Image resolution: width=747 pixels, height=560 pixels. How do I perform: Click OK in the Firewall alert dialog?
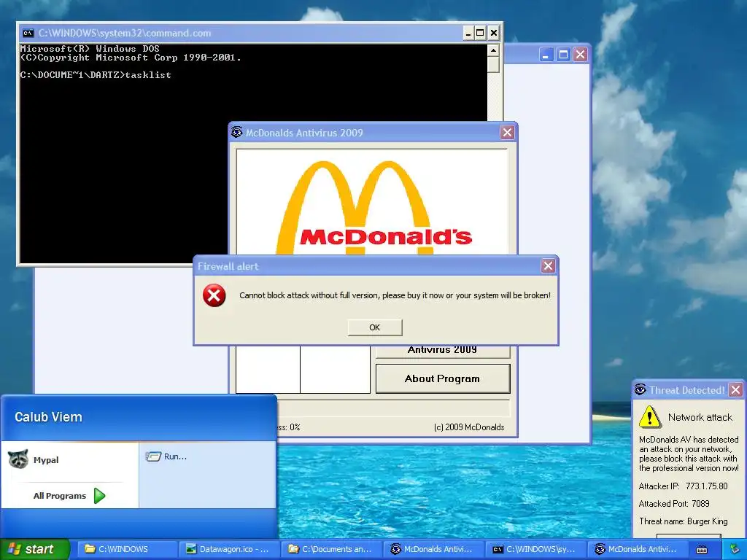(x=375, y=327)
